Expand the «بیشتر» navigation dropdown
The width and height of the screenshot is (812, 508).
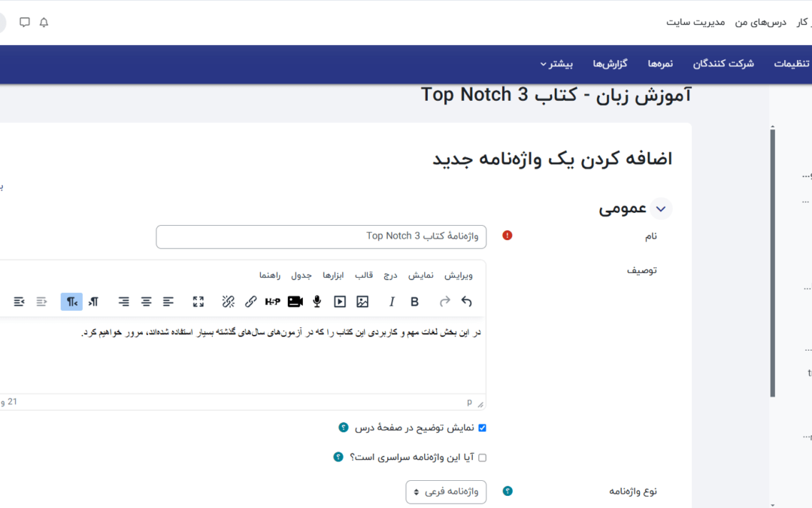(556, 64)
